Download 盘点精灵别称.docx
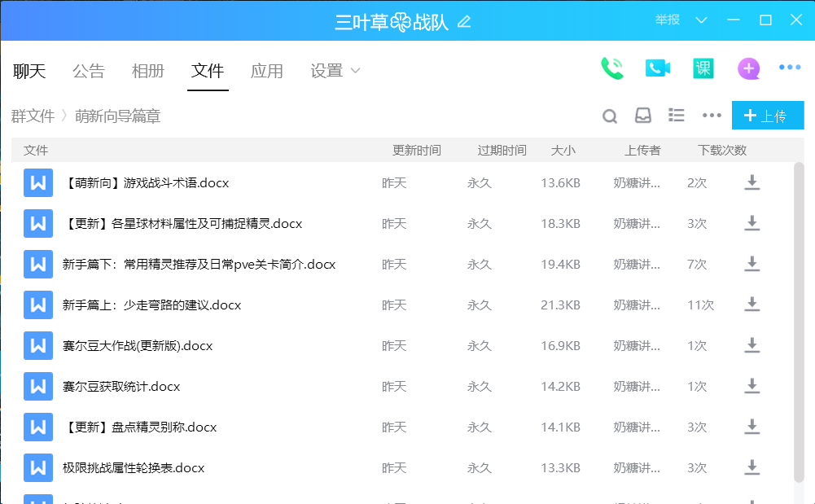815x504 pixels. (751, 427)
